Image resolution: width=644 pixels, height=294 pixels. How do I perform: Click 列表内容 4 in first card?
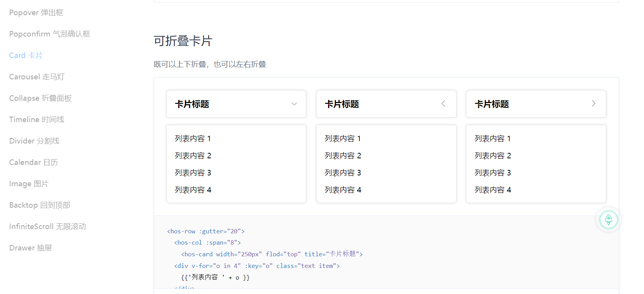tap(193, 190)
